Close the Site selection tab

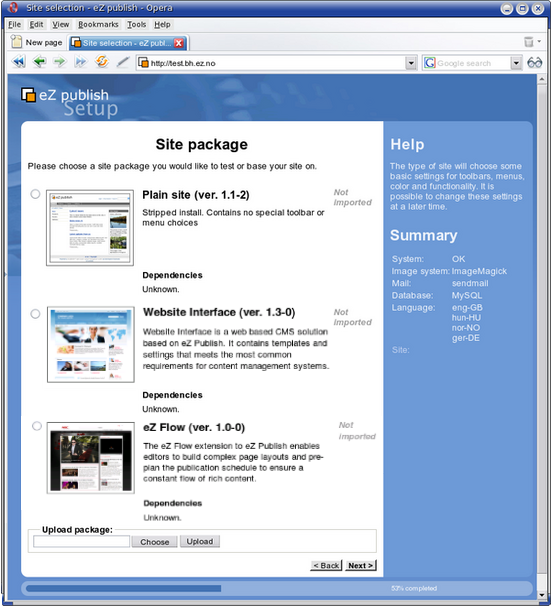coord(179,43)
